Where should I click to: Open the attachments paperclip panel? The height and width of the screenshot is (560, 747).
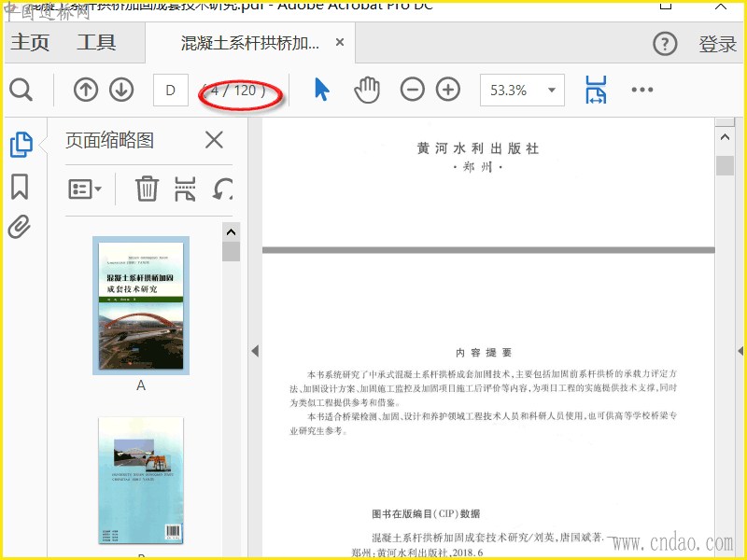pos(20,227)
